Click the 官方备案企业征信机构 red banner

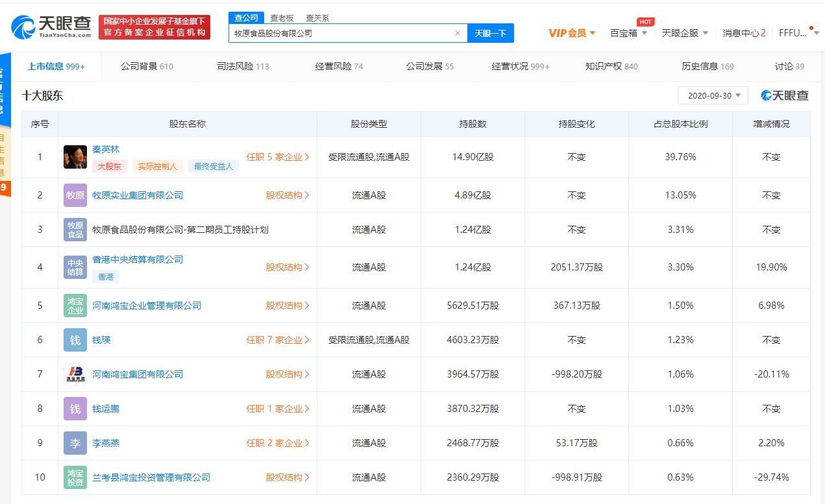coord(154,27)
